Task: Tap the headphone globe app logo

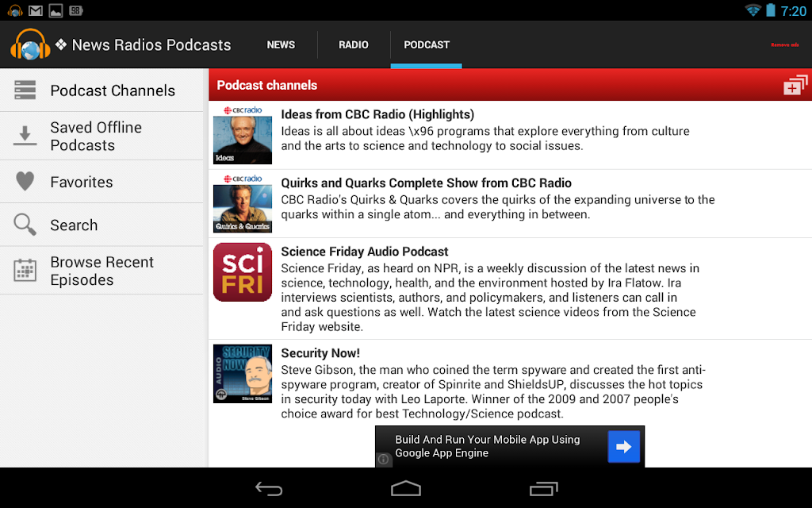Action: click(30, 44)
